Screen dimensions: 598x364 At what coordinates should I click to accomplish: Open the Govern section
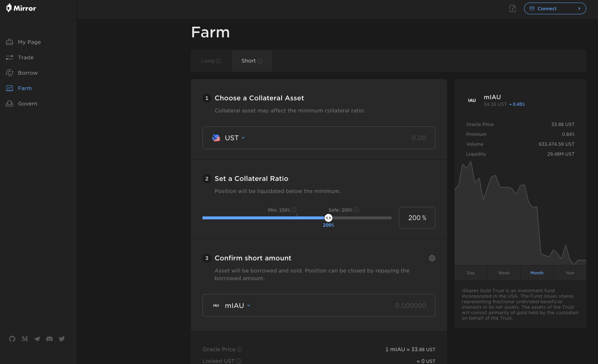pyautogui.click(x=27, y=104)
